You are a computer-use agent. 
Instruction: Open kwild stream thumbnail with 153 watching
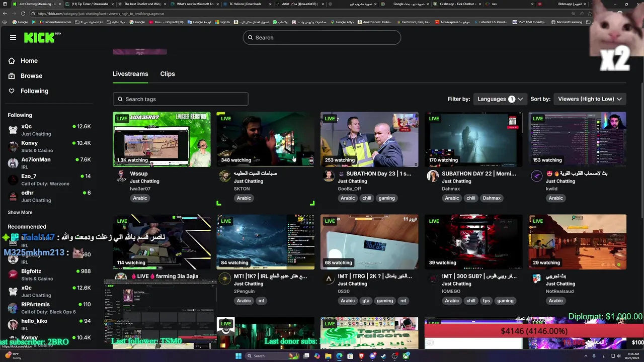click(578, 139)
